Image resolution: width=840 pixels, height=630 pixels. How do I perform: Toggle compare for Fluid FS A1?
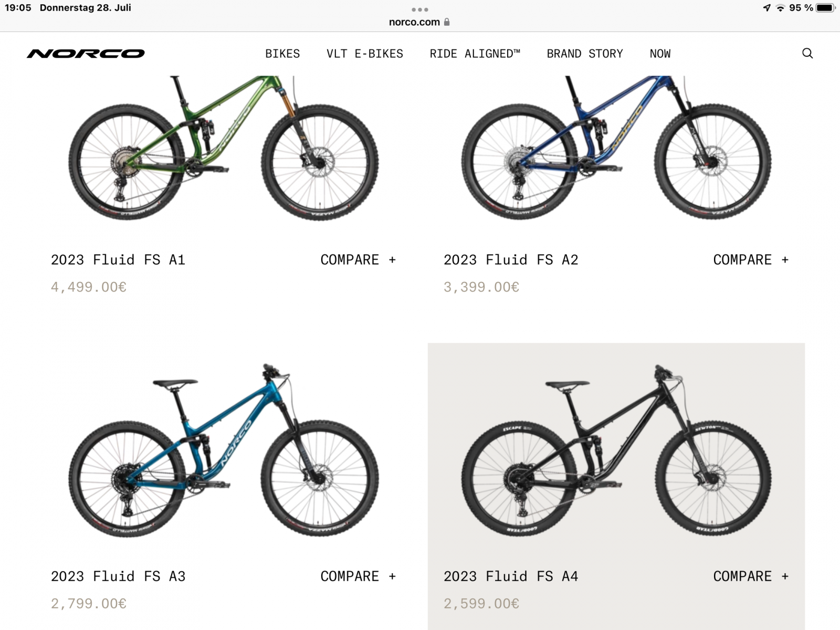click(x=358, y=260)
